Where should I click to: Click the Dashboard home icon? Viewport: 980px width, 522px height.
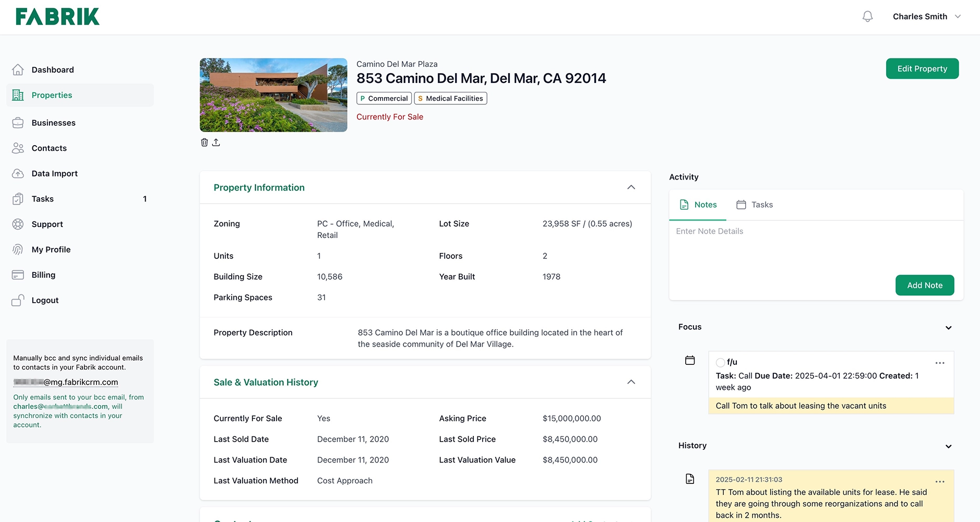click(x=18, y=69)
